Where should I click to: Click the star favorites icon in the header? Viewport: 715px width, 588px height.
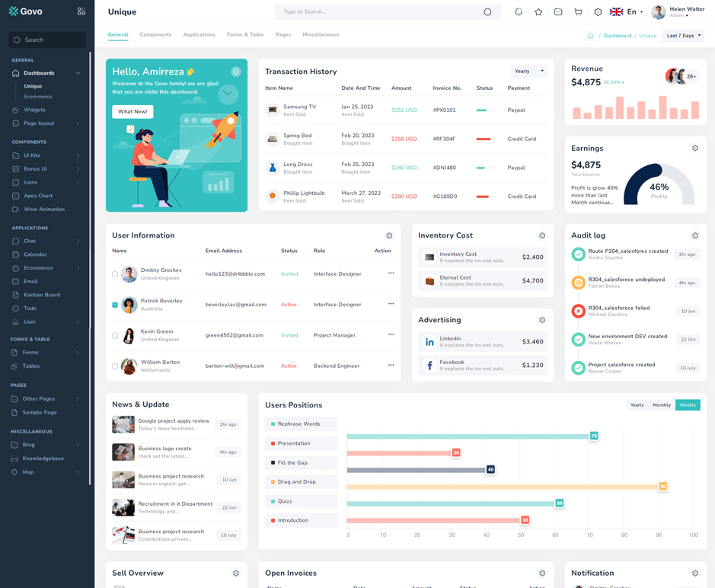coord(538,11)
